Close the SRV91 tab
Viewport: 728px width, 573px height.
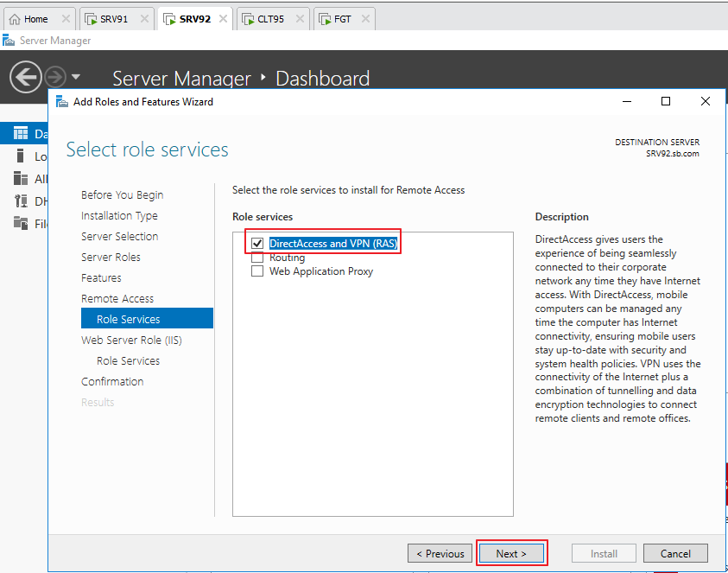144,19
